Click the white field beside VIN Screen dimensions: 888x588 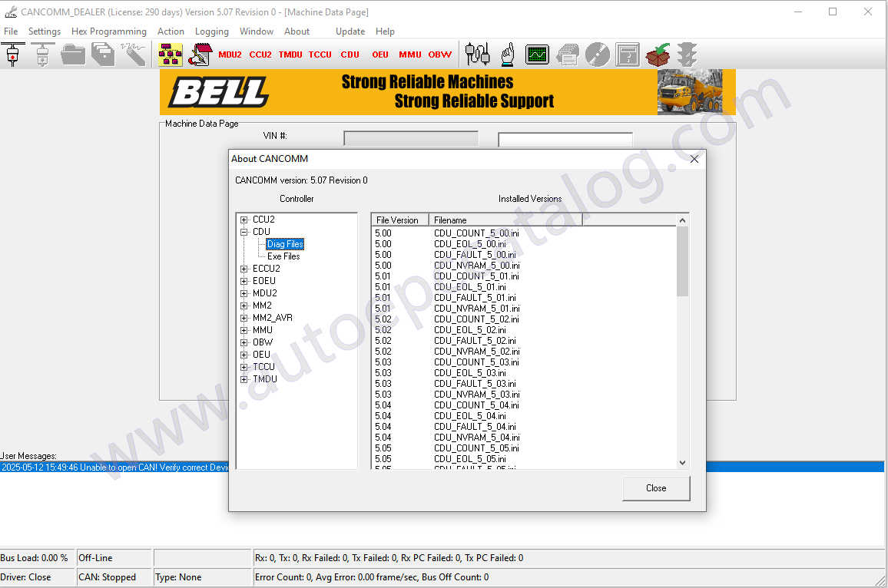(565, 139)
